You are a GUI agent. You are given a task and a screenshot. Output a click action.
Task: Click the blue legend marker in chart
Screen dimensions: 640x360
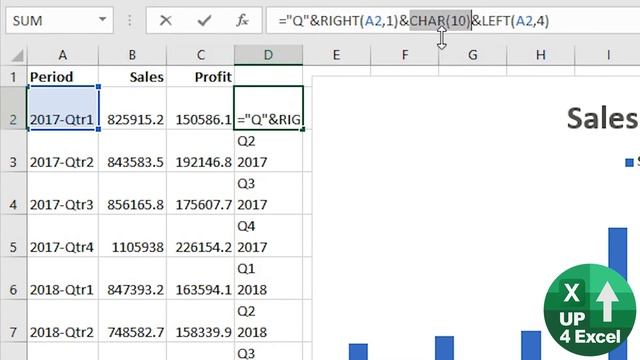tap(629, 162)
